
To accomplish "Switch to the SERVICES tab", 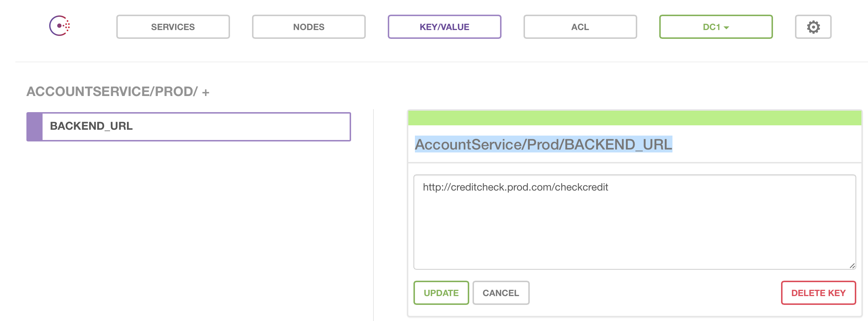I will [173, 27].
